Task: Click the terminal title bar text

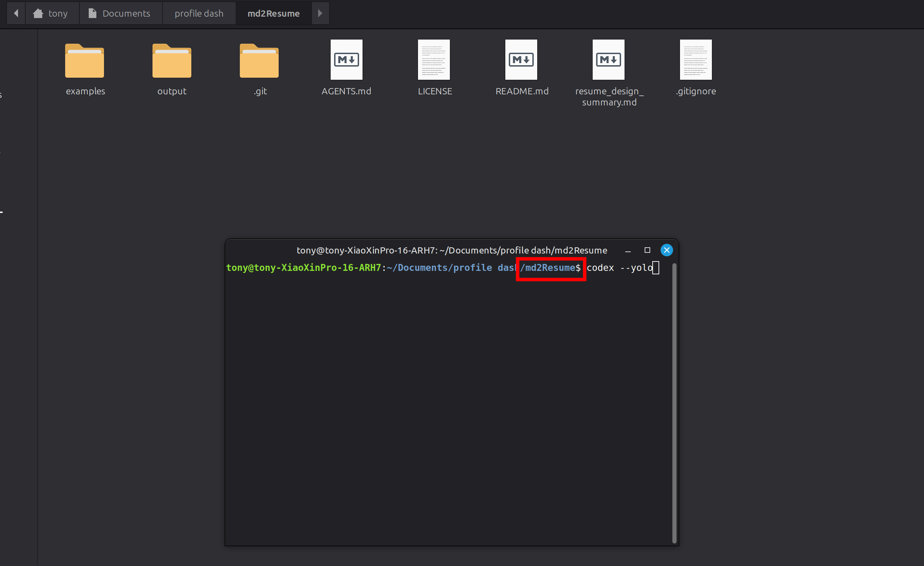Action: tap(452, 250)
